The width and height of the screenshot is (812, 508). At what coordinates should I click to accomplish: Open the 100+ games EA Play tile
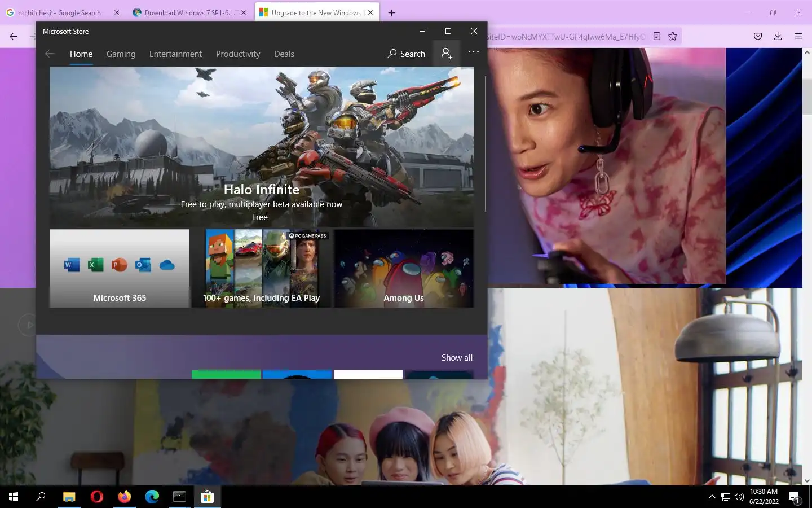262,269
